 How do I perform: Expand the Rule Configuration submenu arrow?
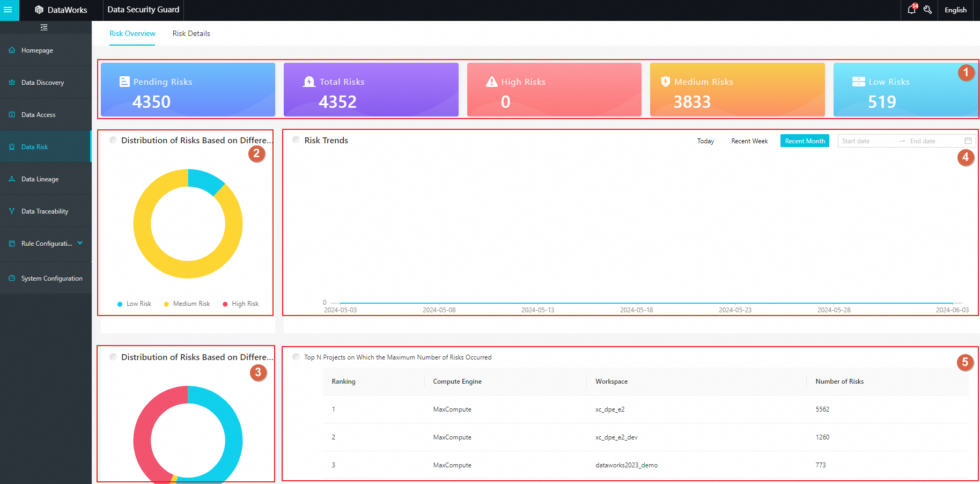click(x=80, y=243)
